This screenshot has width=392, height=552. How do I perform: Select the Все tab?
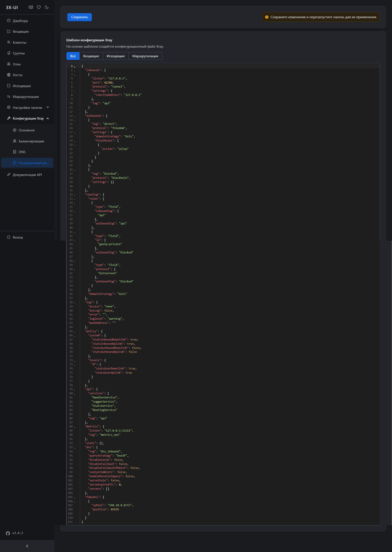pyautogui.click(x=73, y=56)
